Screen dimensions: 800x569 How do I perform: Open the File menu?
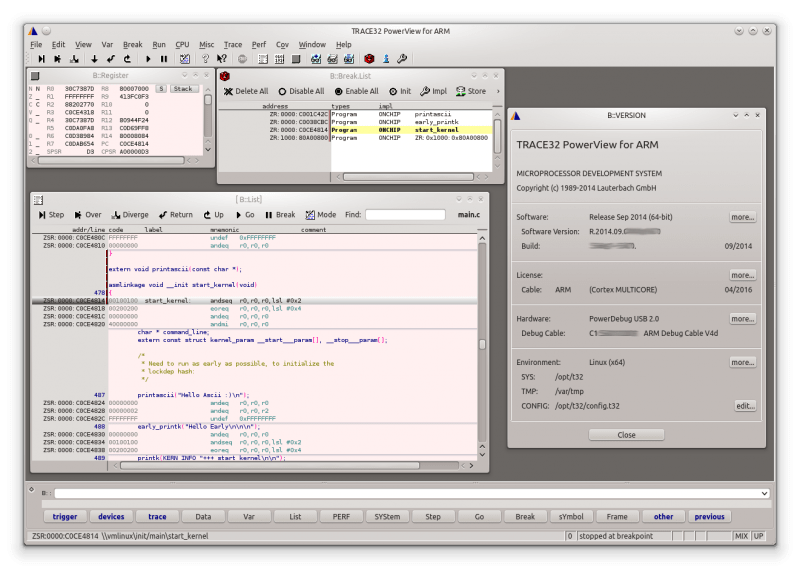click(x=36, y=45)
